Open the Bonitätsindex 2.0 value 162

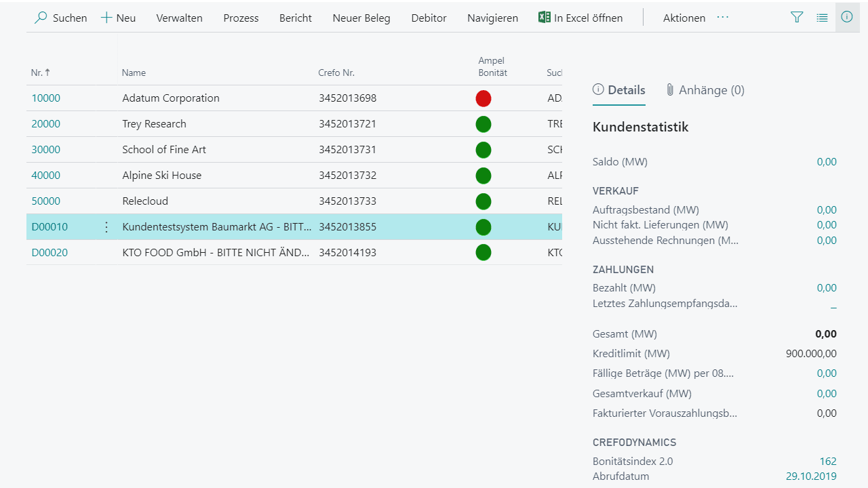[x=828, y=462]
